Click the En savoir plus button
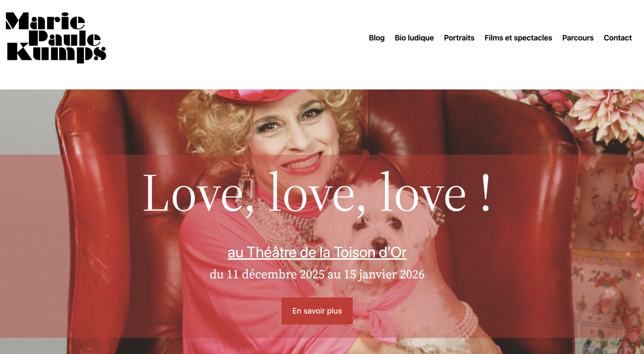Viewport: 644px width, 354px height. (x=317, y=311)
